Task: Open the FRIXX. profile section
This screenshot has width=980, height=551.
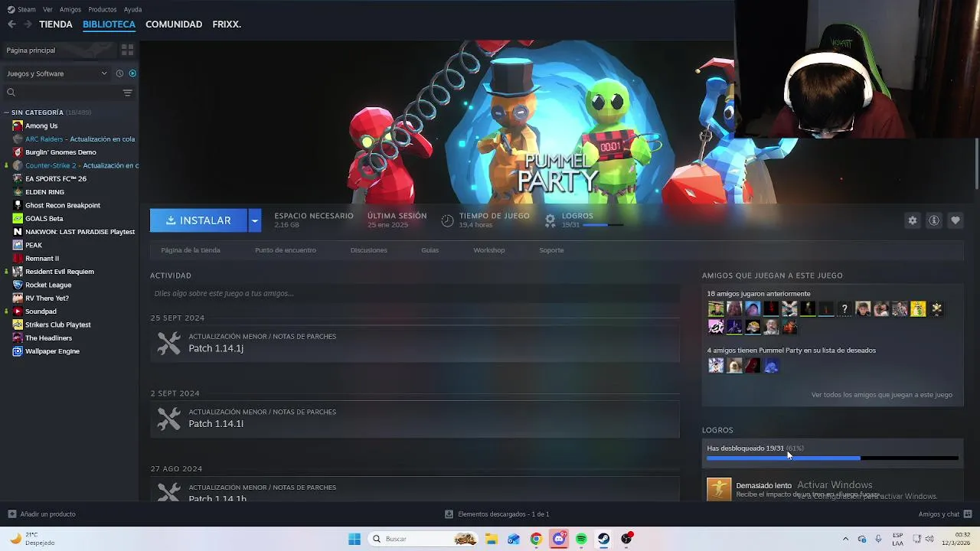Action: pyautogui.click(x=227, y=24)
